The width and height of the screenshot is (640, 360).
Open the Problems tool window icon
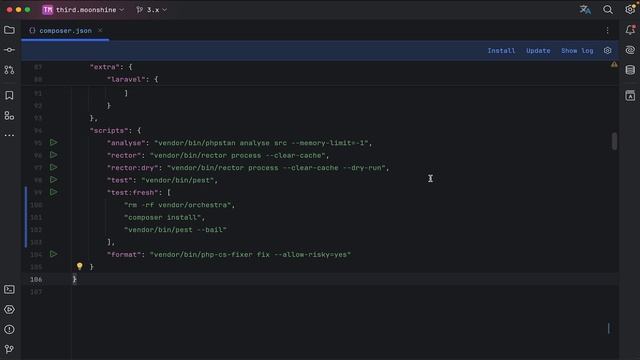[x=9, y=329]
